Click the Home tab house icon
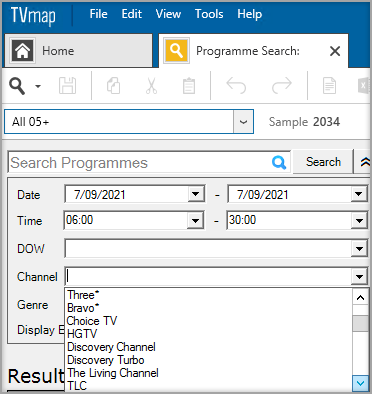 [x=22, y=51]
